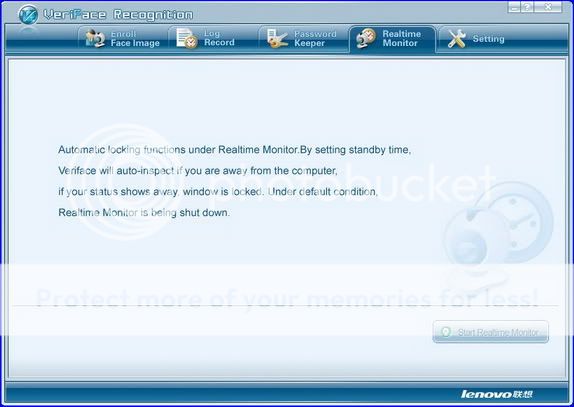Start the Realtime Monitor
This screenshot has height=407, width=574.
tap(491, 332)
